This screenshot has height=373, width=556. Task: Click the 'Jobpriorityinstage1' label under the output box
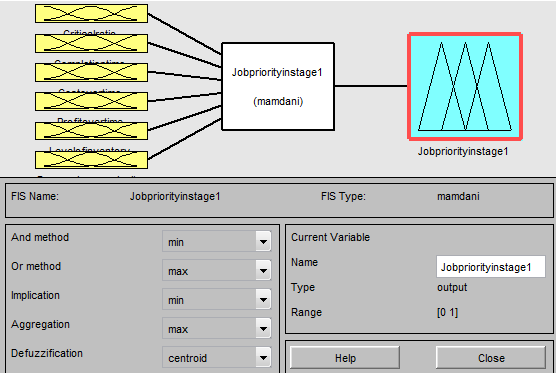click(463, 151)
